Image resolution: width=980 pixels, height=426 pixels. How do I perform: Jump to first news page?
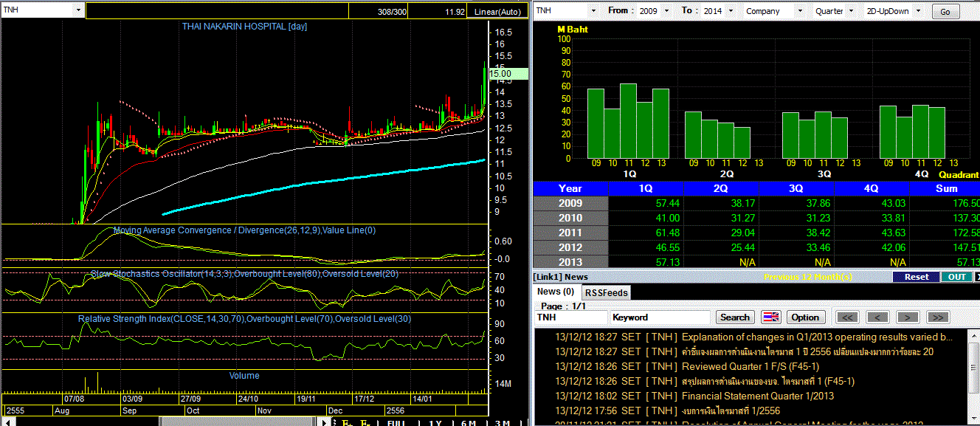click(x=848, y=317)
